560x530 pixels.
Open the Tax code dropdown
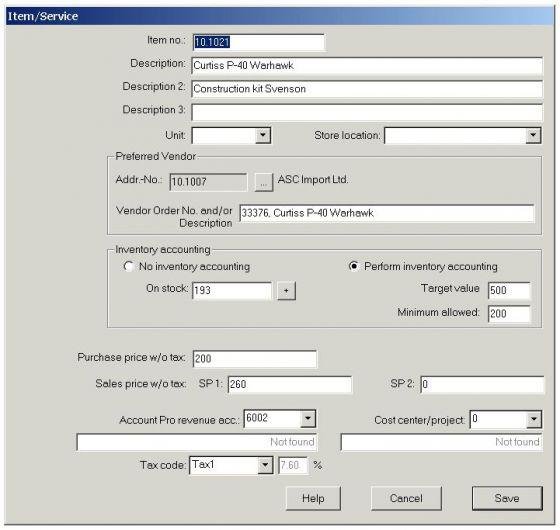point(265,465)
